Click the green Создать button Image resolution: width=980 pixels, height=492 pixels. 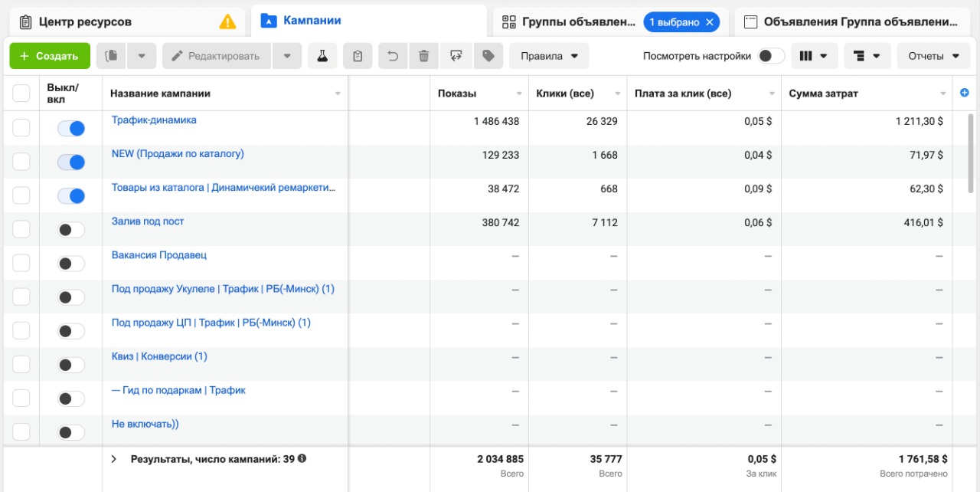50,56
